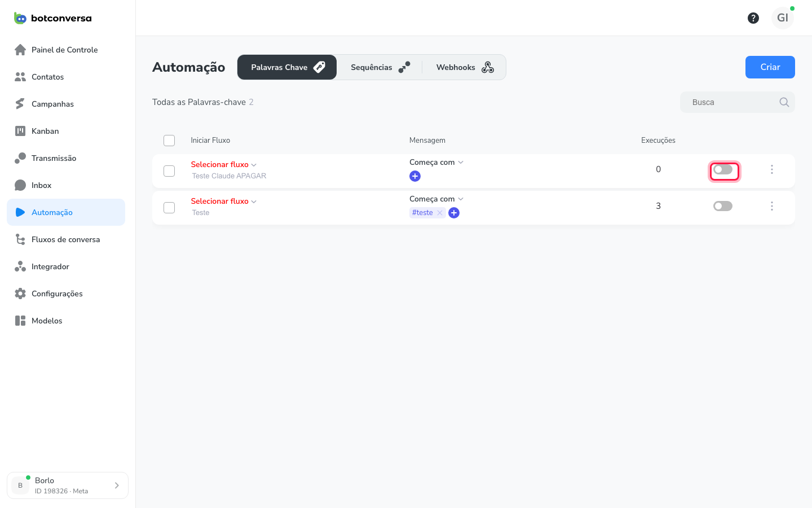Image resolution: width=812 pixels, height=508 pixels.
Task: Click the search magnifier icon
Action: point(784,102)
